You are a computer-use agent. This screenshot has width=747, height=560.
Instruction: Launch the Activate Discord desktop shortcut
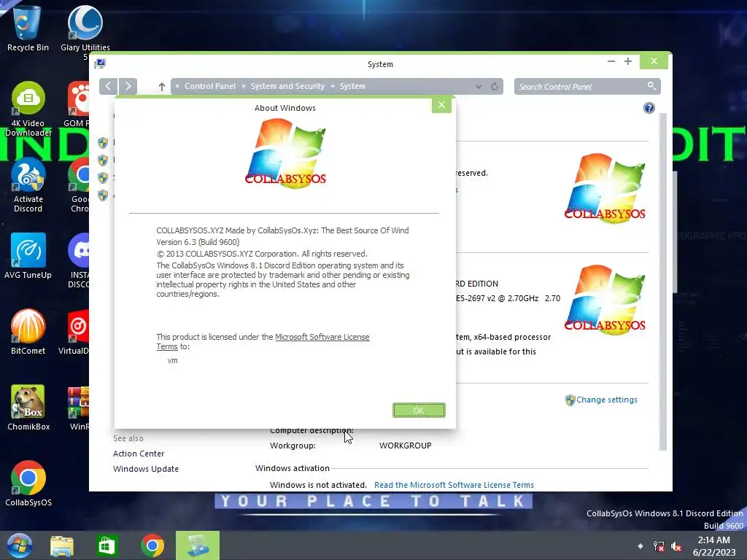pyautogui.click(x=28, y=184)
